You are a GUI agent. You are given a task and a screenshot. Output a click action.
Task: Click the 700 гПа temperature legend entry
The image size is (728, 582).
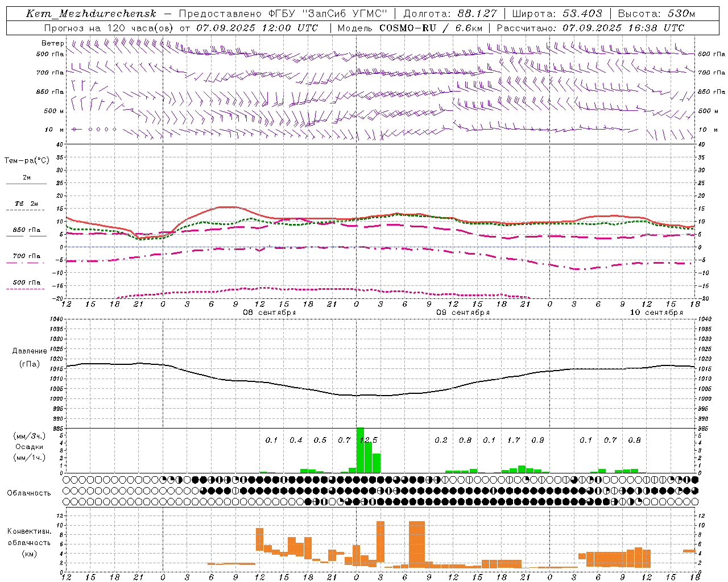pos(27,256)
